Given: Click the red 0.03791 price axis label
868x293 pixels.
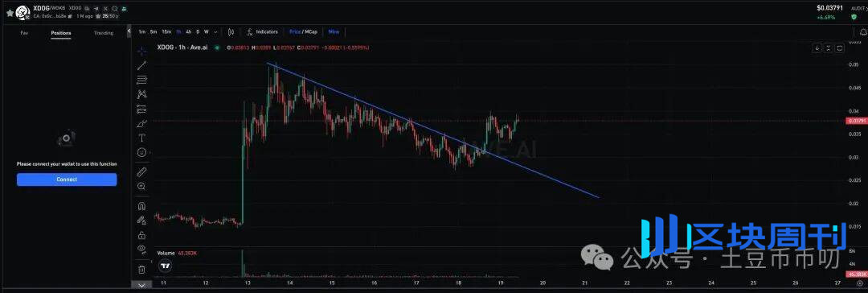Looking at the screenshot, I should 857,121.
